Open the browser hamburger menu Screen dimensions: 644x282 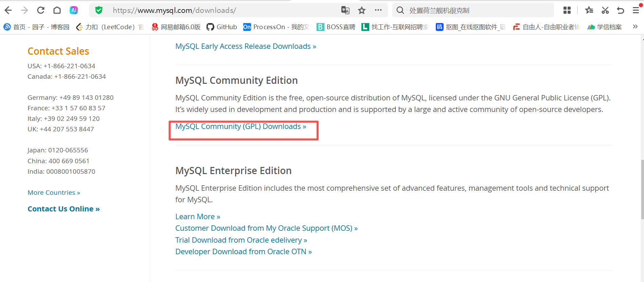coord(636,10)
